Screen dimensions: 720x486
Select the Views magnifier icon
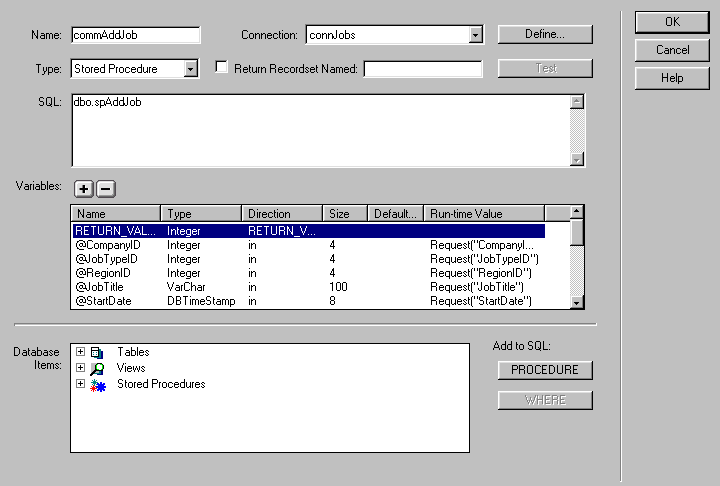(x=97, y=368)
